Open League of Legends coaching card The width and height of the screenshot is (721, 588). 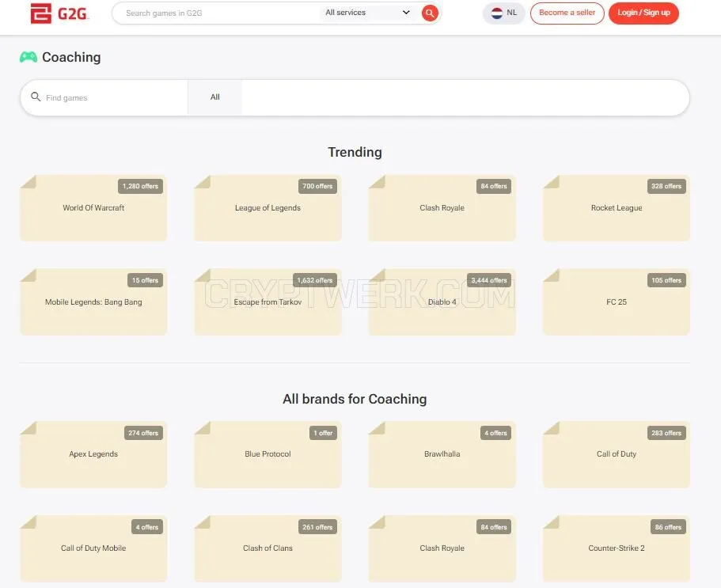coord(268,208)
